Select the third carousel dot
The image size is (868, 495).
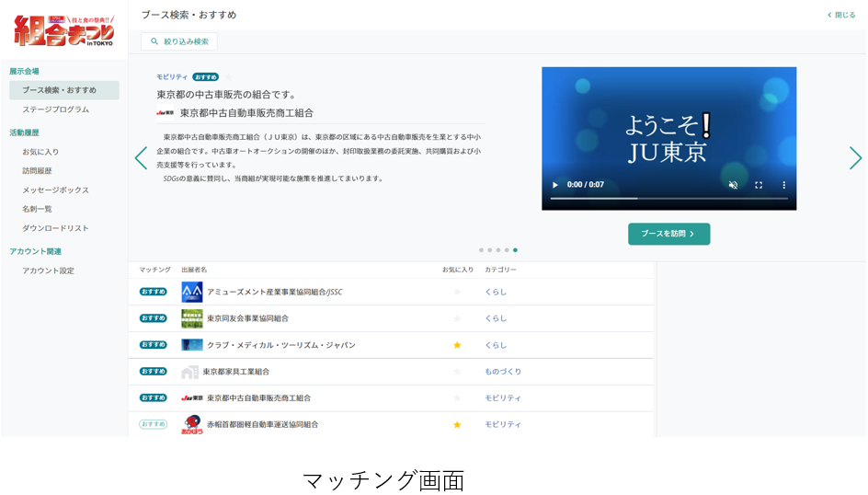[498, 250]
